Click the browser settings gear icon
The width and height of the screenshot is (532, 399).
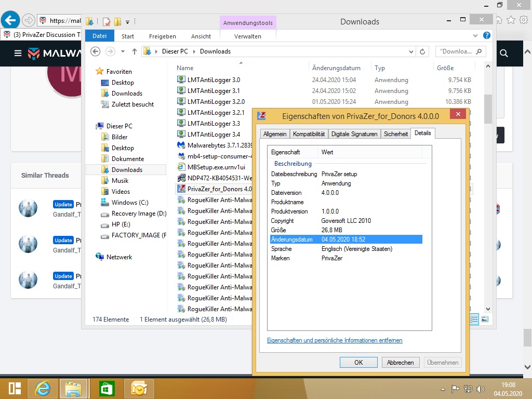pyautogui.click(x=524, y=20)
